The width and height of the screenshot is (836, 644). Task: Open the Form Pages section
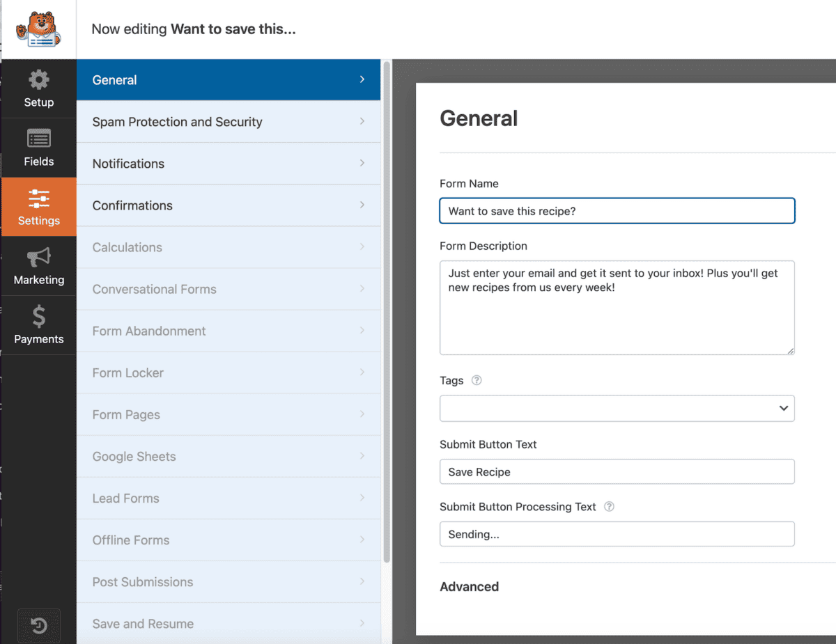(229, 414)
